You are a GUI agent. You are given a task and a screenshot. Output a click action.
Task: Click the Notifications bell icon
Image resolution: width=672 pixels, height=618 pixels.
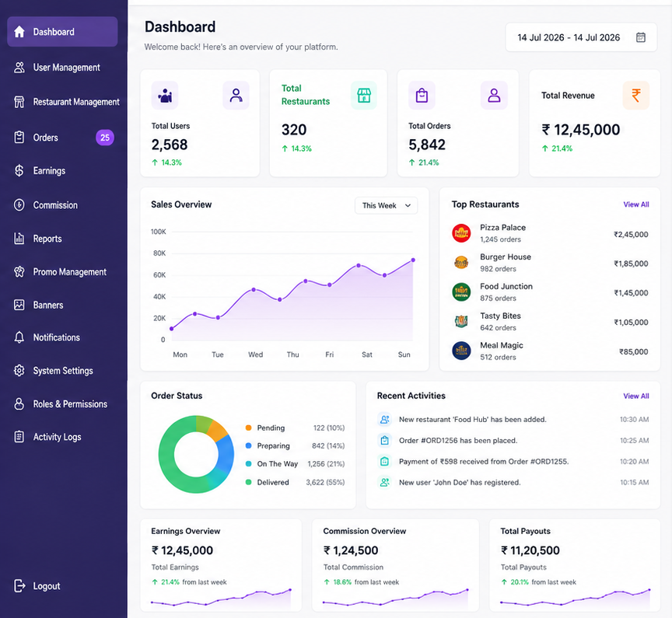19,337
